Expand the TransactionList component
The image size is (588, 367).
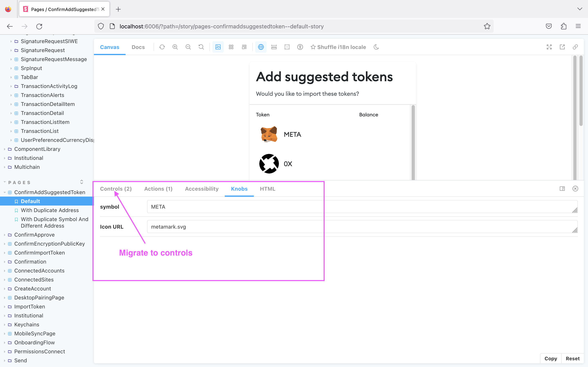click(11, 131)
